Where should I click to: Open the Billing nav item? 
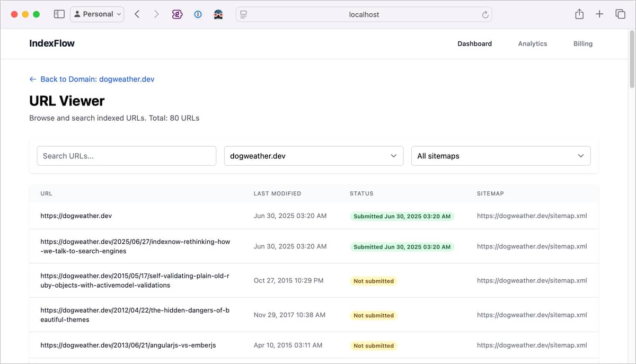click(x=583, y=44)
